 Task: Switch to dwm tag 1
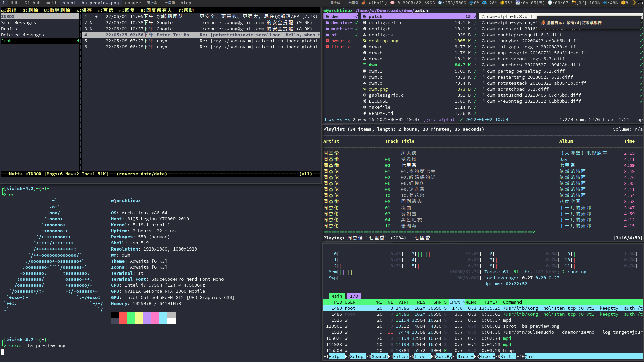click(x=4, y=3)
